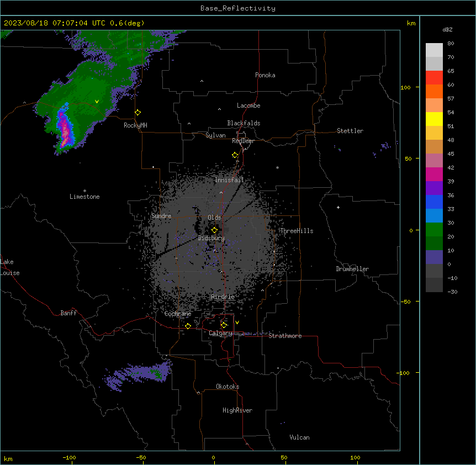Image resolution: width=476 pixels, height=465 pixels.
Task: Click the Base_Reflectivity title text
Action: click(238, 8)
